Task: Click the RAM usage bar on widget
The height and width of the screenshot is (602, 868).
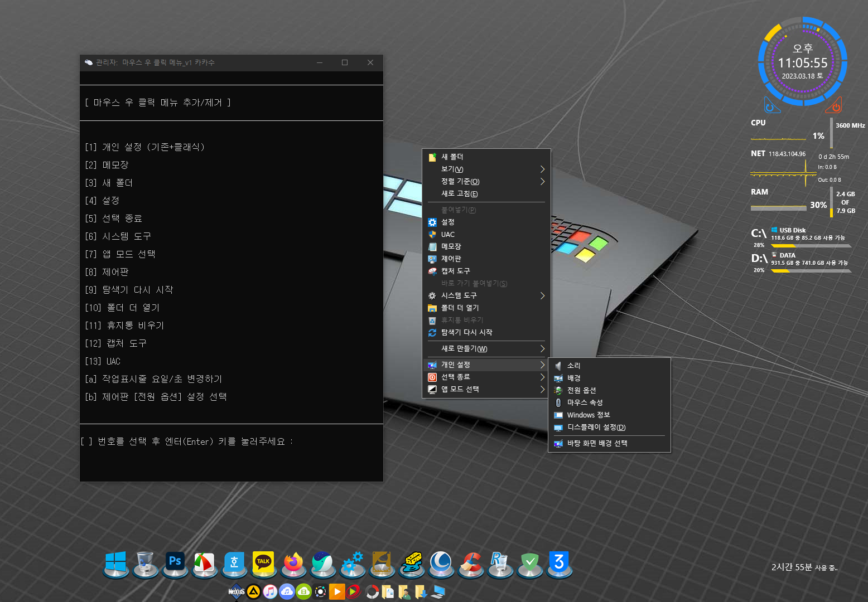Action: click(x=779, y=208)
